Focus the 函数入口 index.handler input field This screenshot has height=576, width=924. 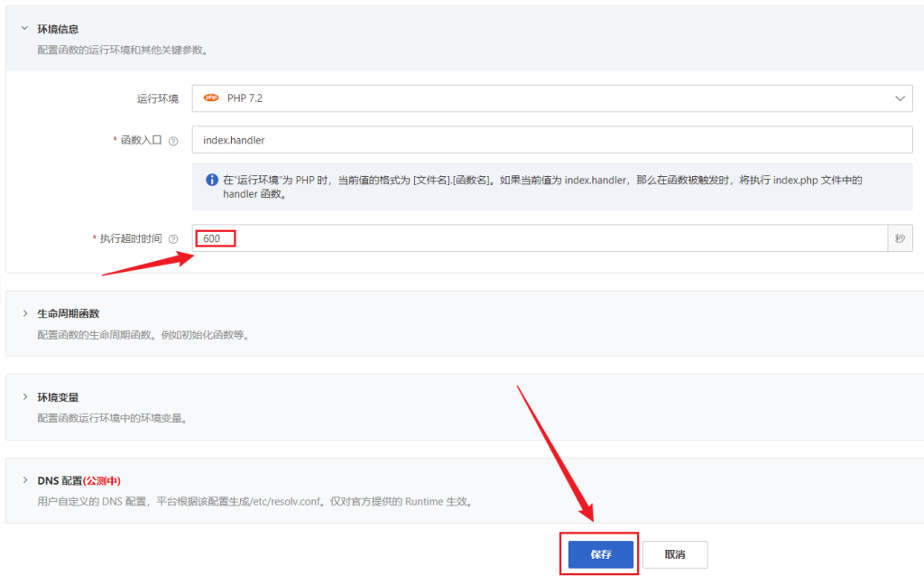[552, 140]
